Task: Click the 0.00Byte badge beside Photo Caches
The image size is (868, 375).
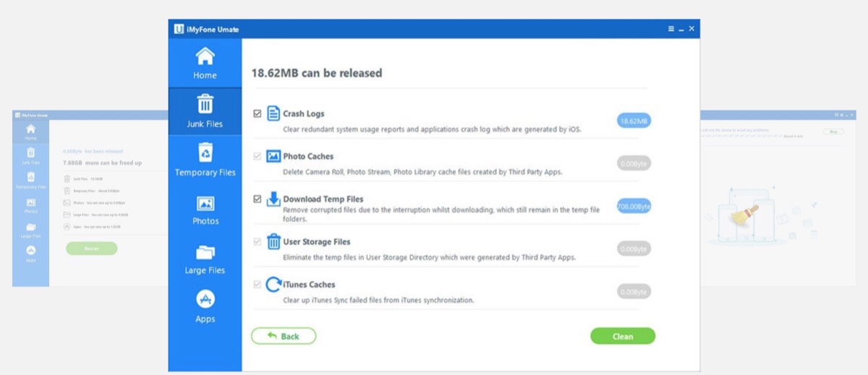Action: pyautogui.click(x=634, y=163)
